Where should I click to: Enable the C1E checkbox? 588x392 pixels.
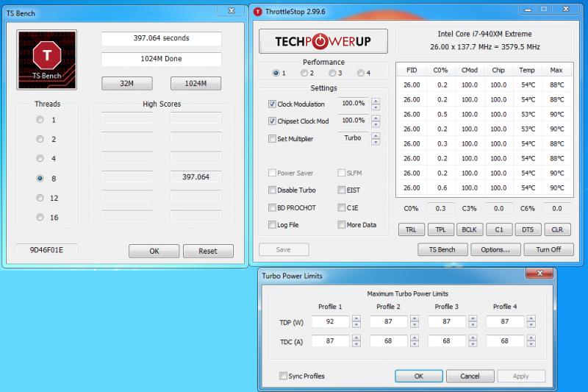pos(341,207)
